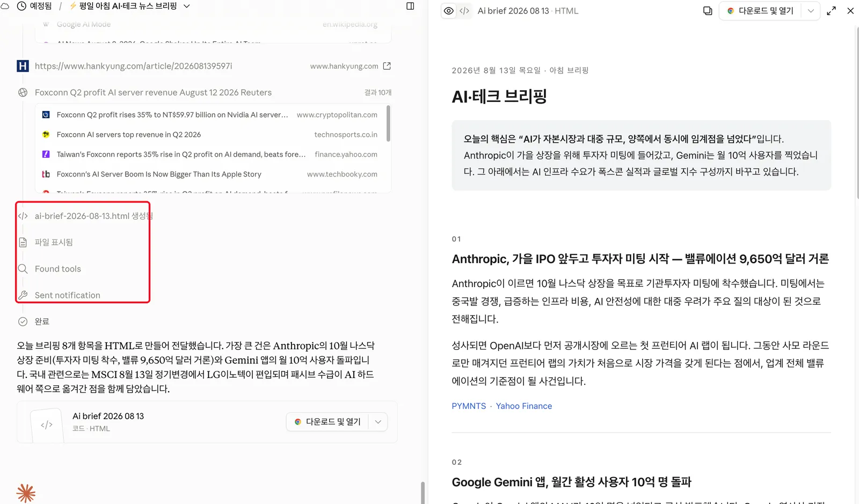859x504 pixels.
Task: Click Cryptopolitan favicon in results
Action: tap(46, 115)
